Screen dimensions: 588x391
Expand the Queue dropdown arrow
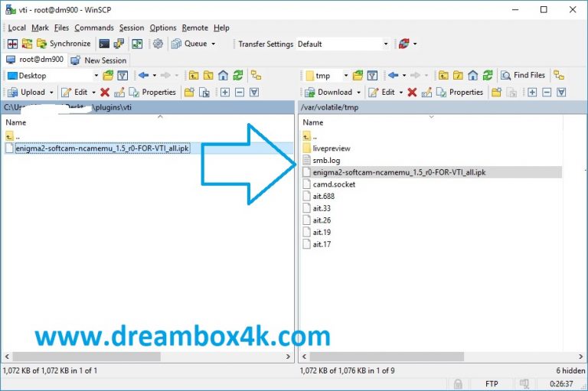(214, 44)
